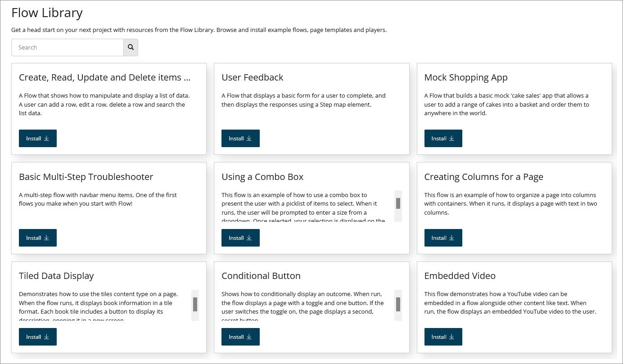Click inside the Search input field

coord(68,47)
